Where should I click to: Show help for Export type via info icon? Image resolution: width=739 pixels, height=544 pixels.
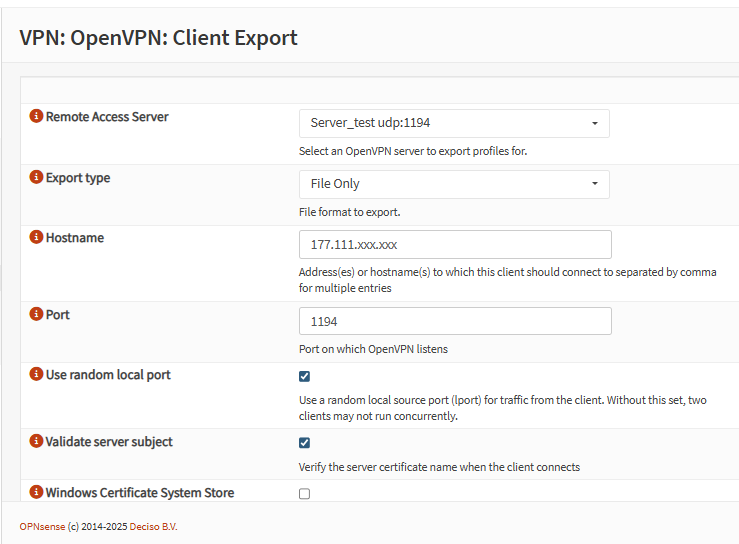(37, 178)
